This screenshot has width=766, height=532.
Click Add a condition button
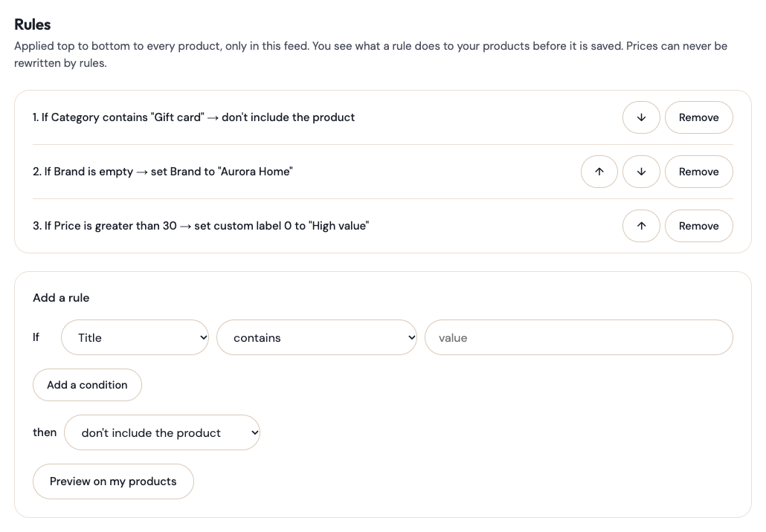[x=87, y=385]
